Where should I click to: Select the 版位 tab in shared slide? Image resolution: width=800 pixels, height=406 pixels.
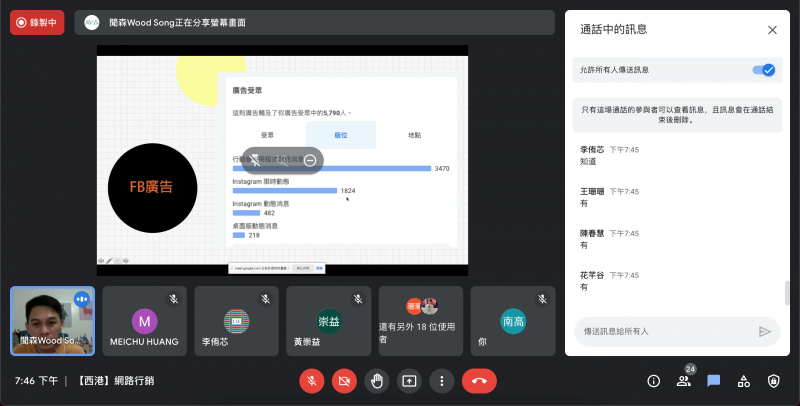point(341,135)
